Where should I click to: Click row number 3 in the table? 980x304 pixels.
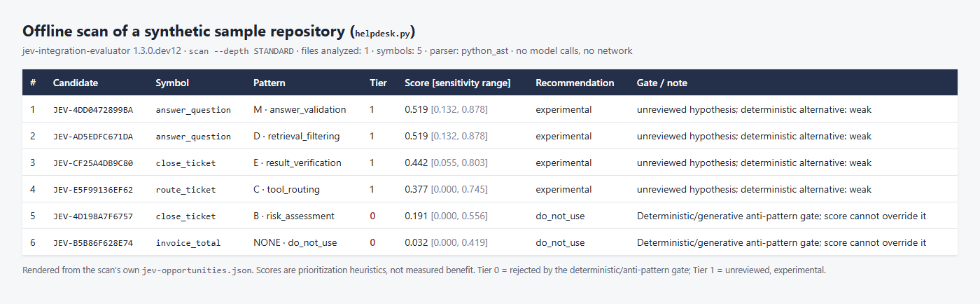tap(33, 163)
